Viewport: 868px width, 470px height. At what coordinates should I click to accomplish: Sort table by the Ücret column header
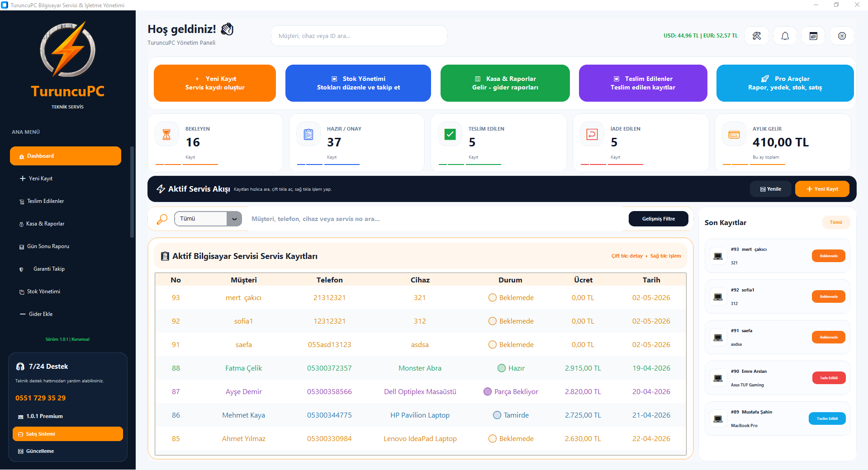point(583,280)
